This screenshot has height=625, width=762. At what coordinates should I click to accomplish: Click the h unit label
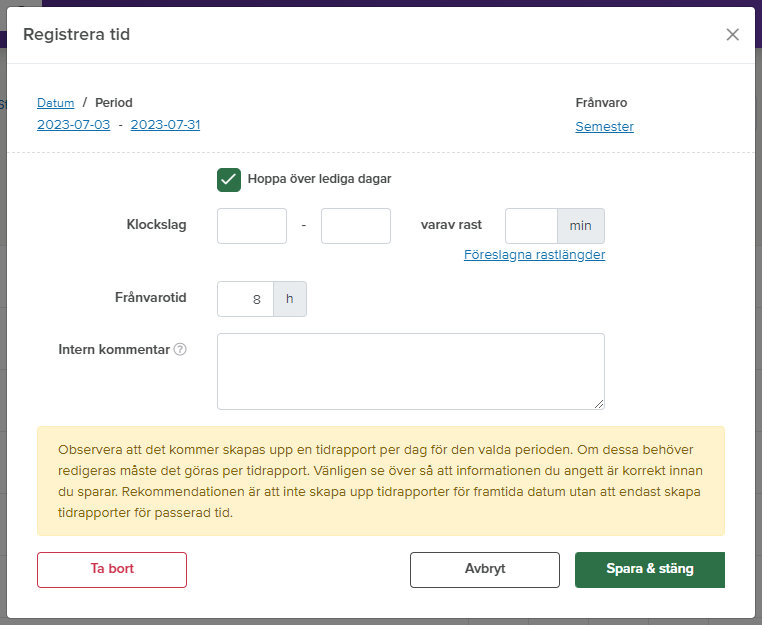point(290,299)
